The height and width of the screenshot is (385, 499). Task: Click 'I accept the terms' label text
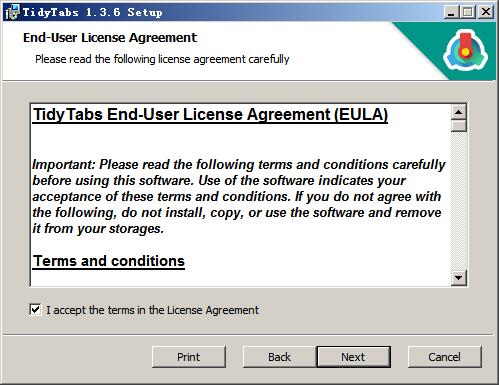click(x=152, y=310)
